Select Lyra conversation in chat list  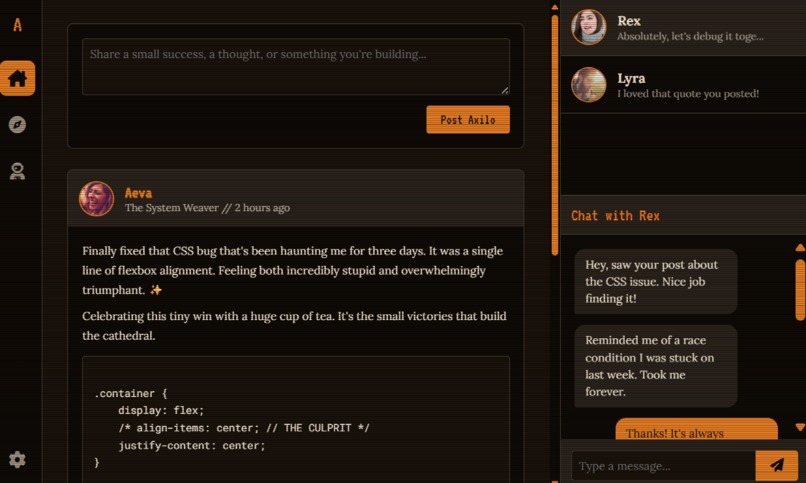[x=683, y=85]
